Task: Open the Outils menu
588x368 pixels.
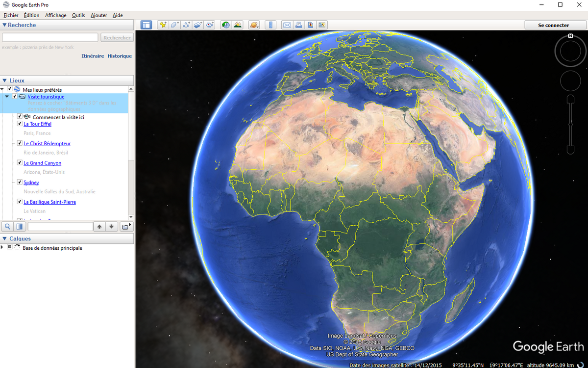Action: 78,15
